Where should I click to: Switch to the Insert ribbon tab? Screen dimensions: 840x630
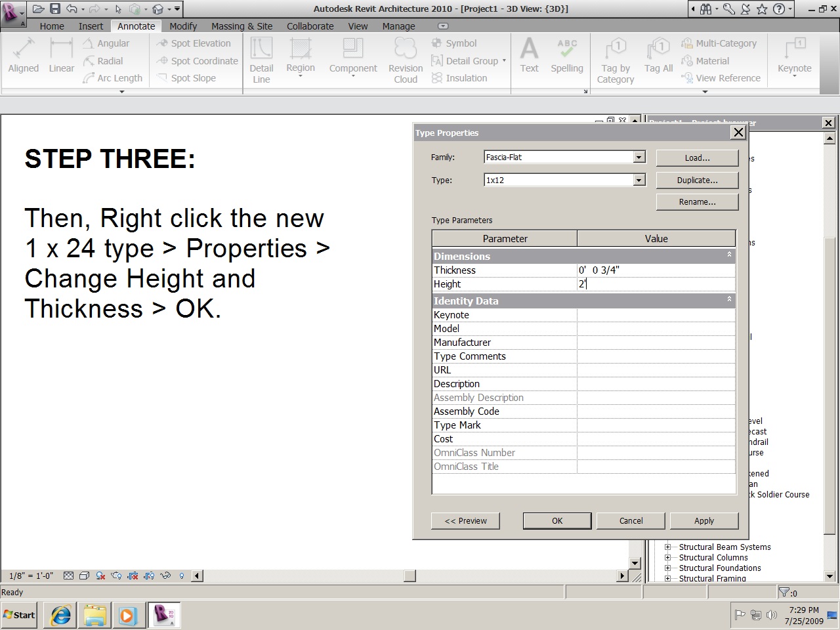pyautogui.click(x=91, y=26)
